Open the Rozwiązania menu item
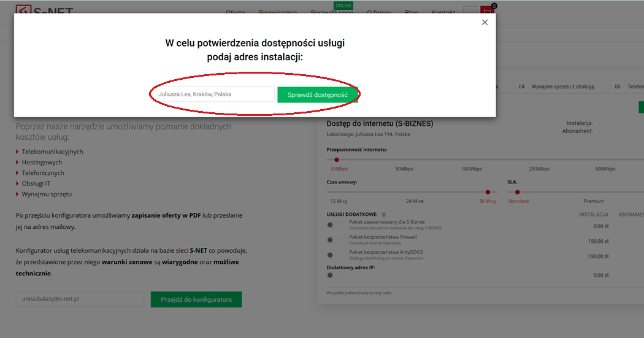 point(278,12)
